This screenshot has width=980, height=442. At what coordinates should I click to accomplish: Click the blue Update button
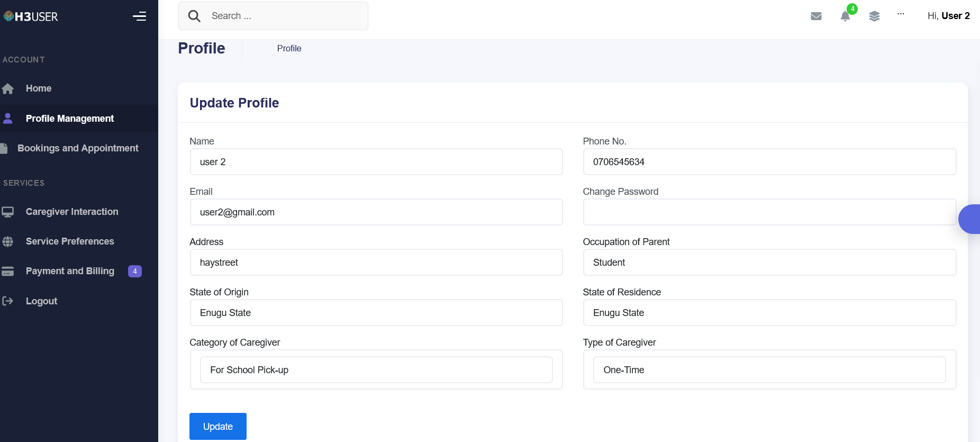217,426
